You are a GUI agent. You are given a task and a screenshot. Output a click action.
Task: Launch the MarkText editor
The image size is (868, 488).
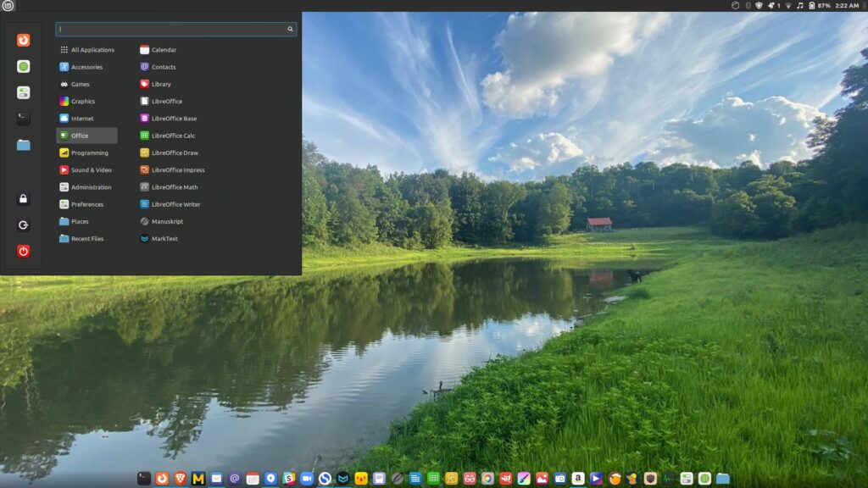(x=164, y=239)
